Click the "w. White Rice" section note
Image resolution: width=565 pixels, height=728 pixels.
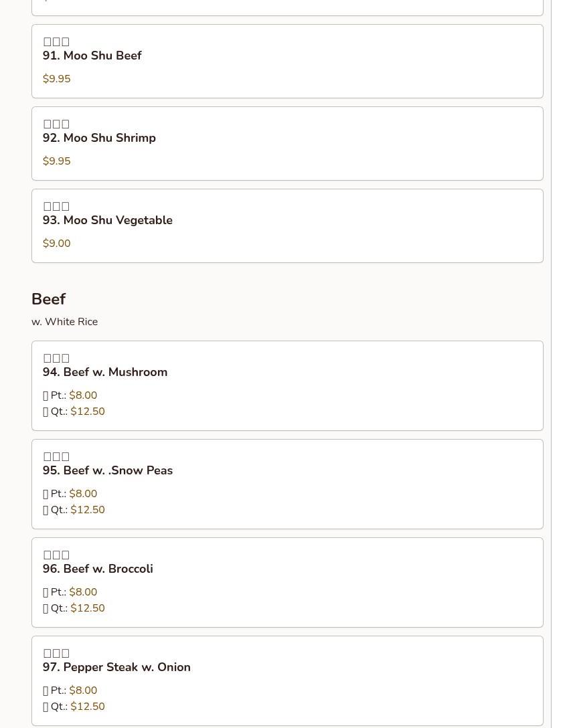[64, 322]
